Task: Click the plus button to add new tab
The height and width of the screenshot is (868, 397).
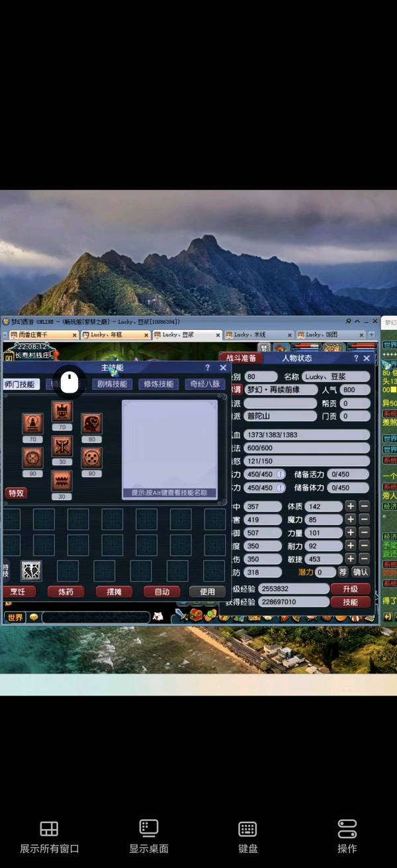Action: [371, 335]
